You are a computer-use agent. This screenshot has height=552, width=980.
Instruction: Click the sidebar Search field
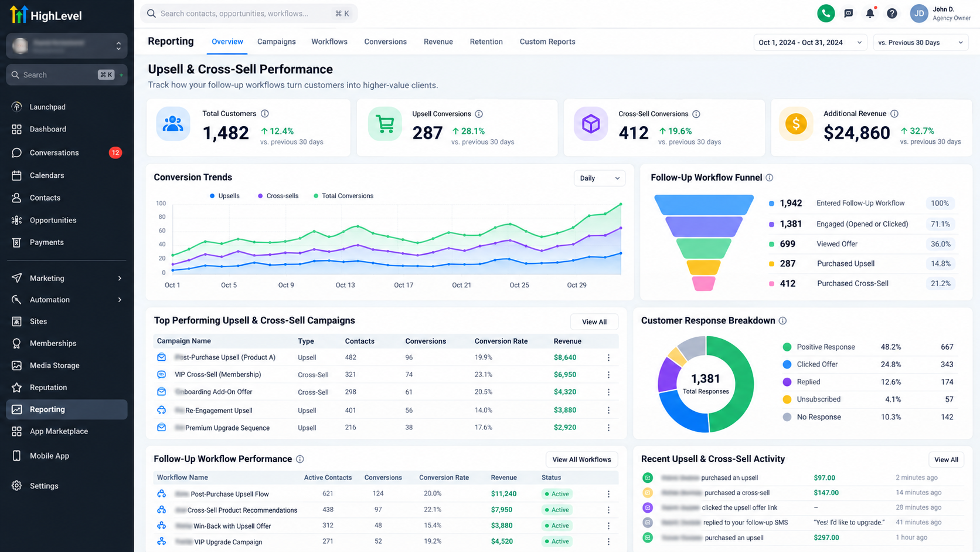[x=67, y=75]
